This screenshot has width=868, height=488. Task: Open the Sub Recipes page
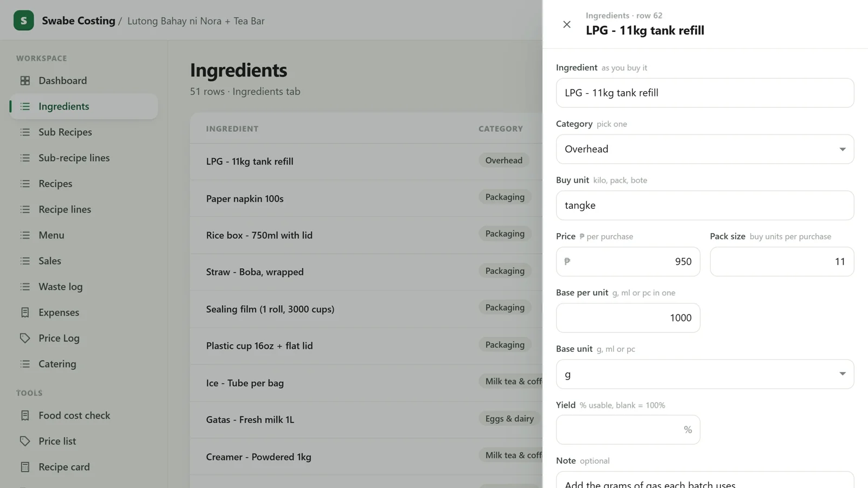84,132
